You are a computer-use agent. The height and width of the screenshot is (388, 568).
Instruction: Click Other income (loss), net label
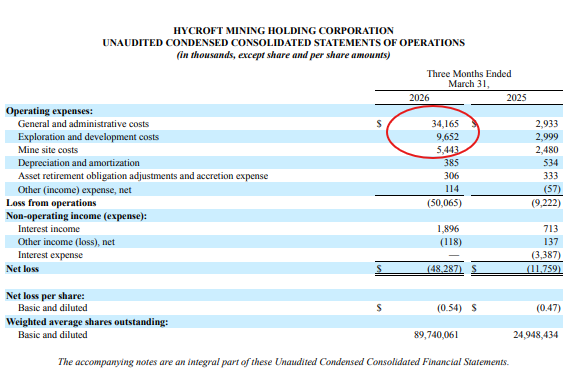[x=66, y=242]
